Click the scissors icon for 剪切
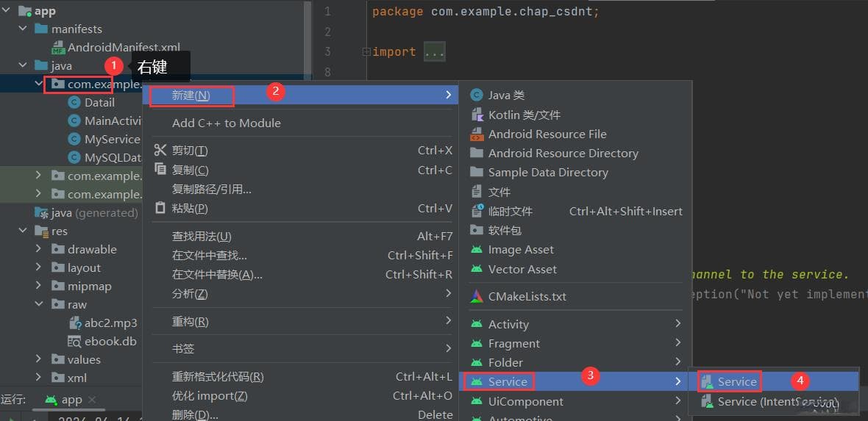This screenshot has width=868, height=421. 160,150
